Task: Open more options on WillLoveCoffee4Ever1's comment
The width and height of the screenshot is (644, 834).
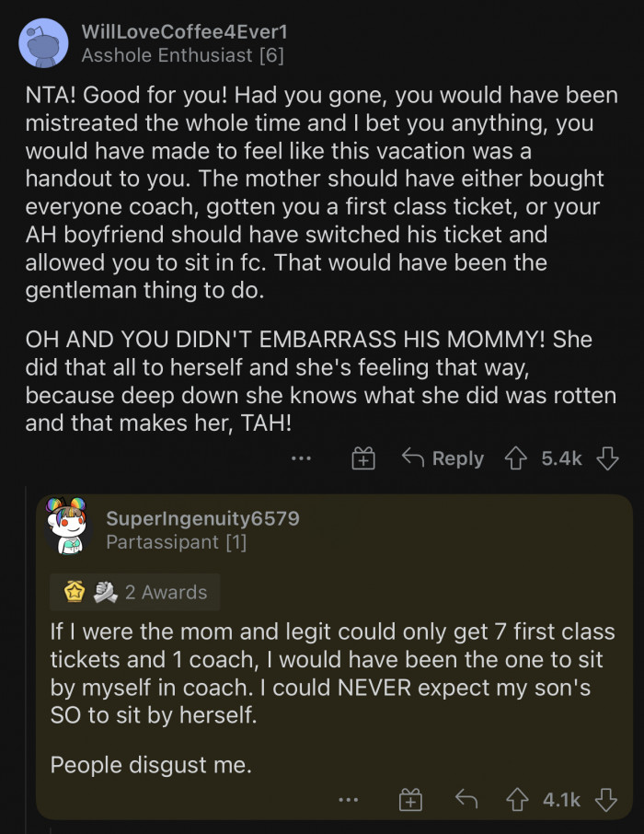Action: [x=301, y=458]
